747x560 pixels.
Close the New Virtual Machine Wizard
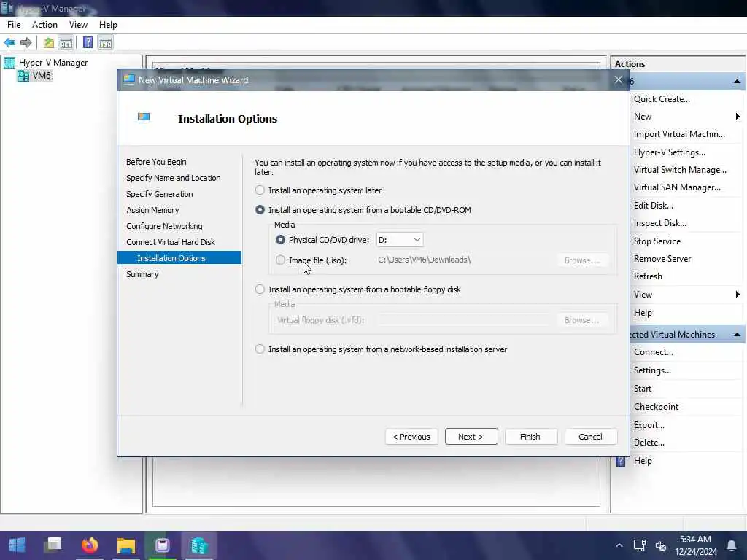tap(619, 80)
